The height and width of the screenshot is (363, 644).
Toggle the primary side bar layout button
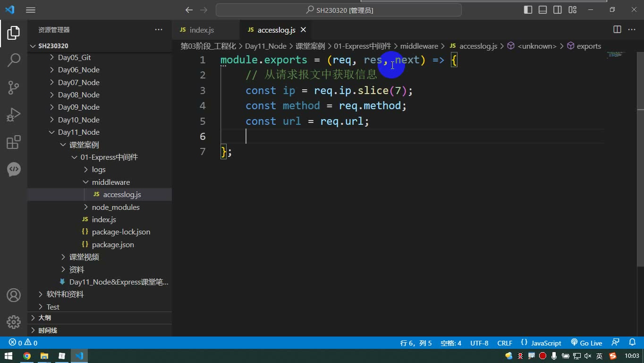528,10
